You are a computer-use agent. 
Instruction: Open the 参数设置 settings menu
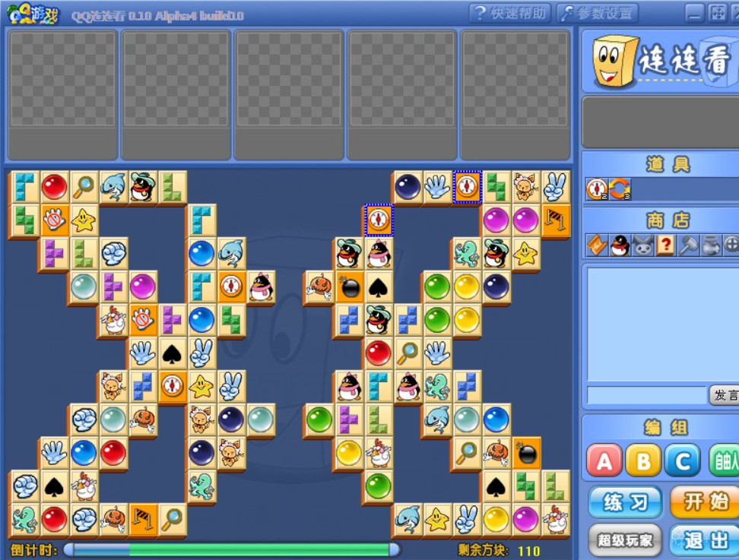tap(598, 13)
